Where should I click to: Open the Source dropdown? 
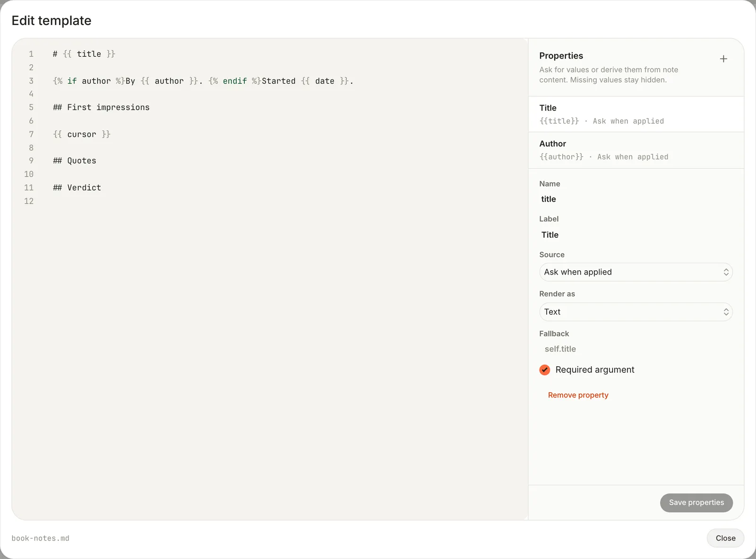(636, 272)
